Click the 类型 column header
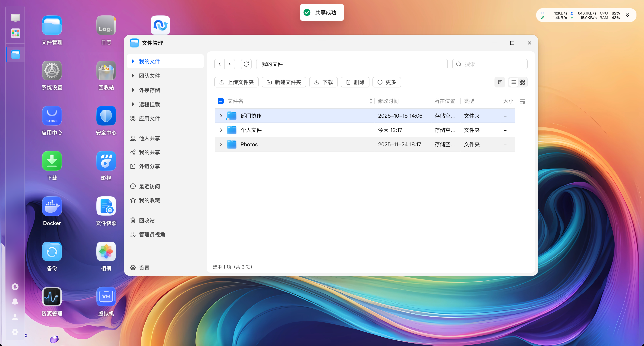This screenshot has width=644, height=346. point(469,101)
